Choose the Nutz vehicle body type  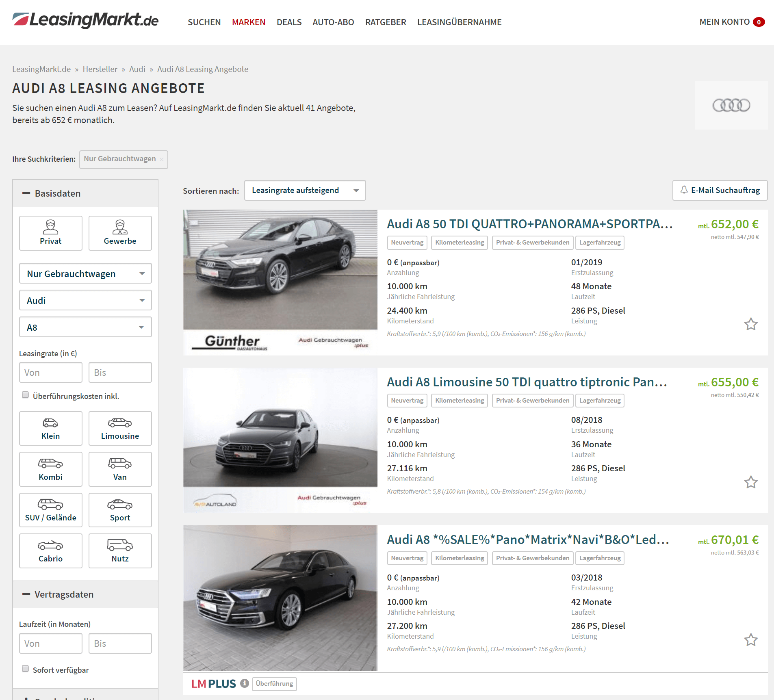point(120,551)
